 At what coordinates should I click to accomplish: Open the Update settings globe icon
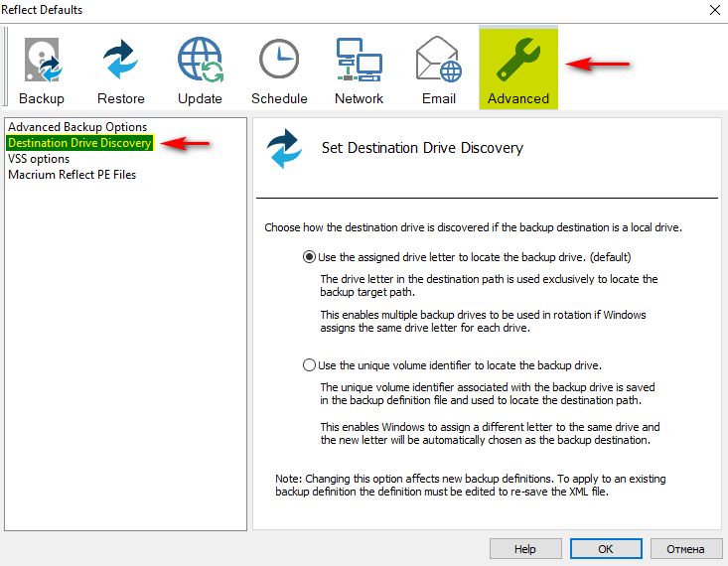pos(200,60)
